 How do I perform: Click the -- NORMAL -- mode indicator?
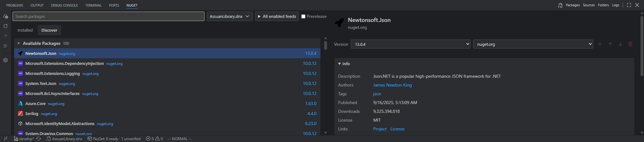click(x=180, y=139)
